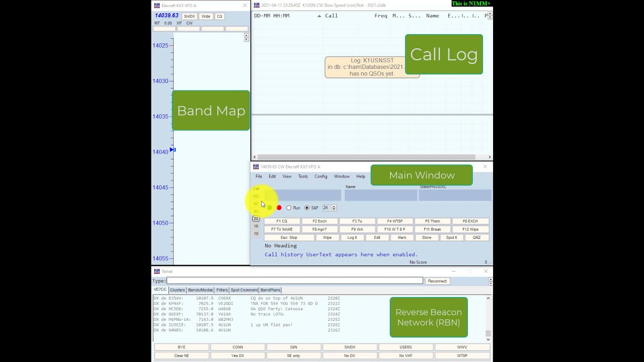
Task: Select the VE7CC tab
Action: [x=160, y=290]
